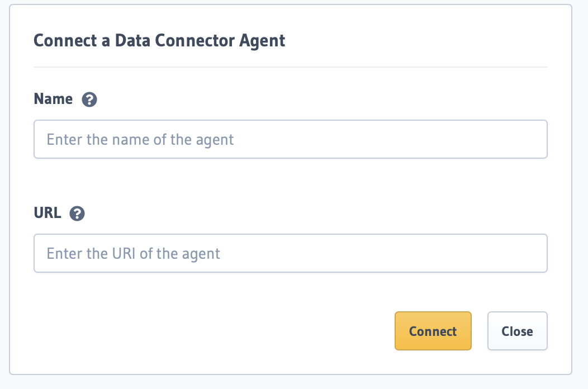Screen dimensions: 588x389
Task: Click empty space between Name field and URL label
Action: (291, 182)
